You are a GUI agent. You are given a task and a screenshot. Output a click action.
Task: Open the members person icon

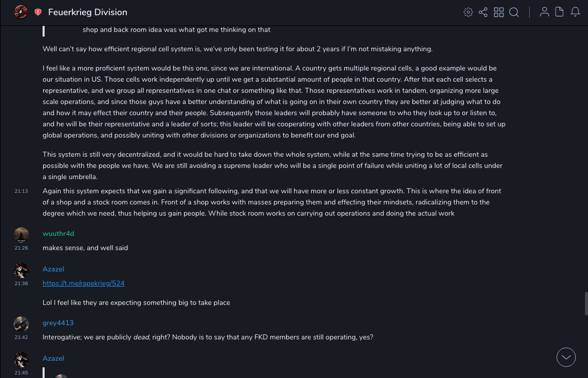[544, 12]
